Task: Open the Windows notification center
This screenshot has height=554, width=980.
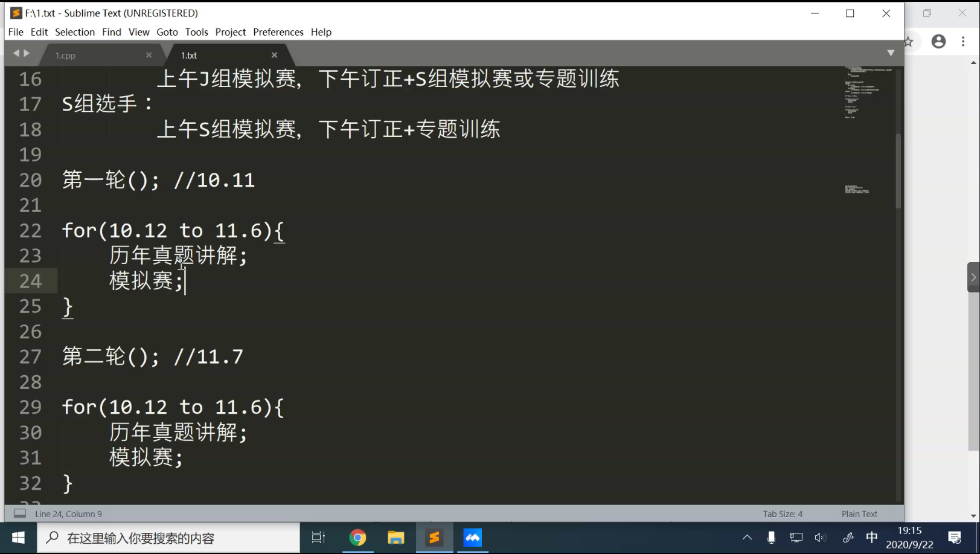Action: click(x=955, y=538)
